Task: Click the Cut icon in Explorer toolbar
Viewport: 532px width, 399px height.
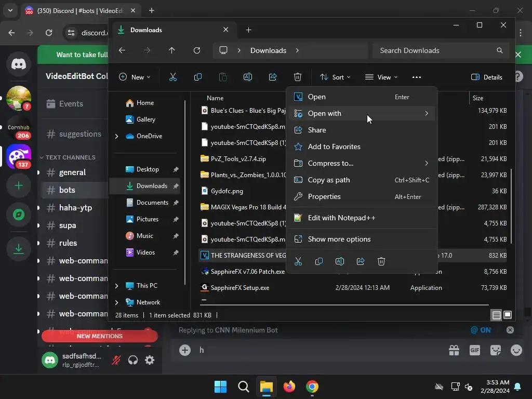Action: 172,77
